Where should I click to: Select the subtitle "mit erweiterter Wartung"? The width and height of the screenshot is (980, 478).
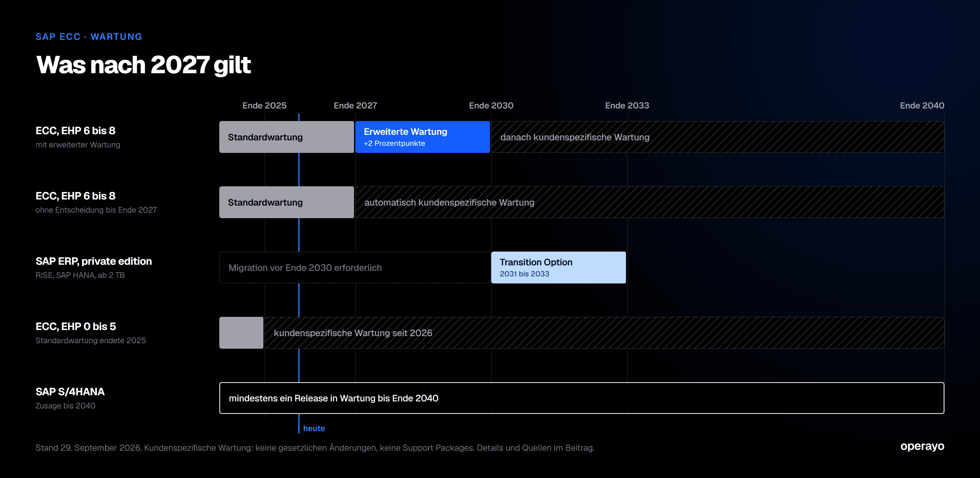pos(77,145)
